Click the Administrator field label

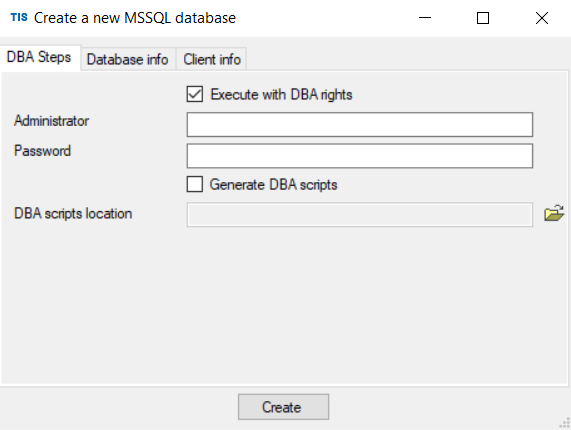(x=51, y=121)
